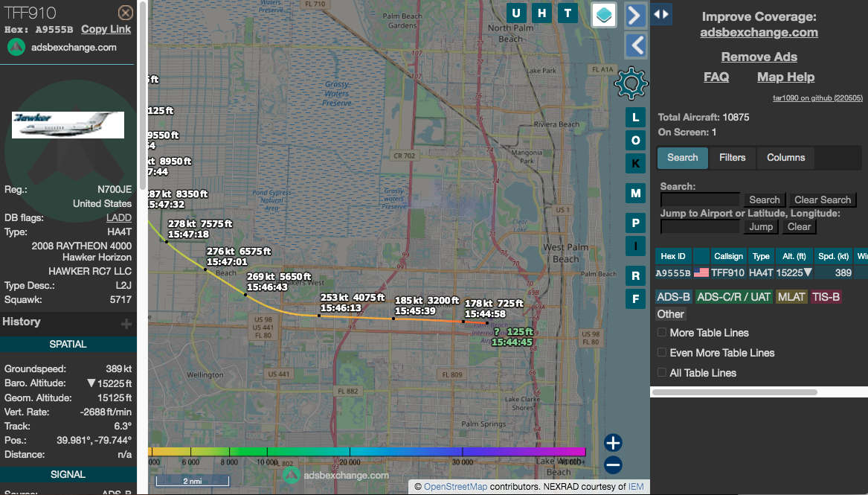Toggle sidebar width with double-arrow button
This screenshot has height=495, width=868.
tap(661, 14)
